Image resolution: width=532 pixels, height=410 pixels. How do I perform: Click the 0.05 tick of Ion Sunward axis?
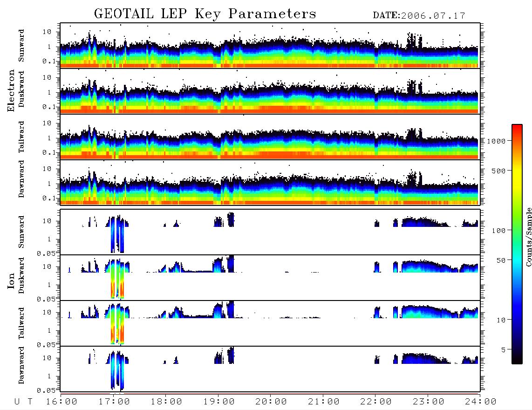[46, 253]
